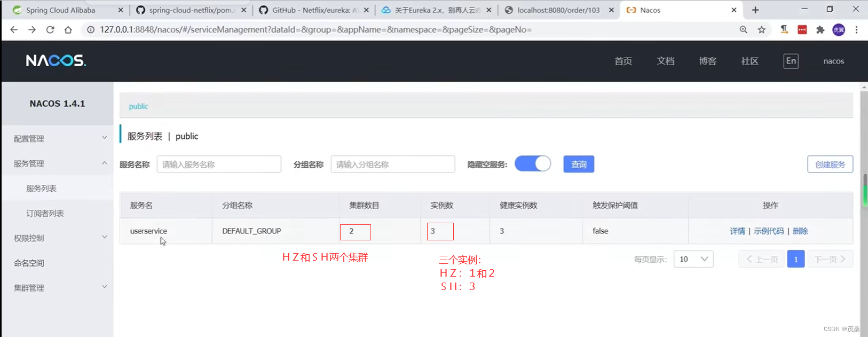Screen dimensions: 868x337
Task: Open the browser home page
Action: (x=68, y=30)
